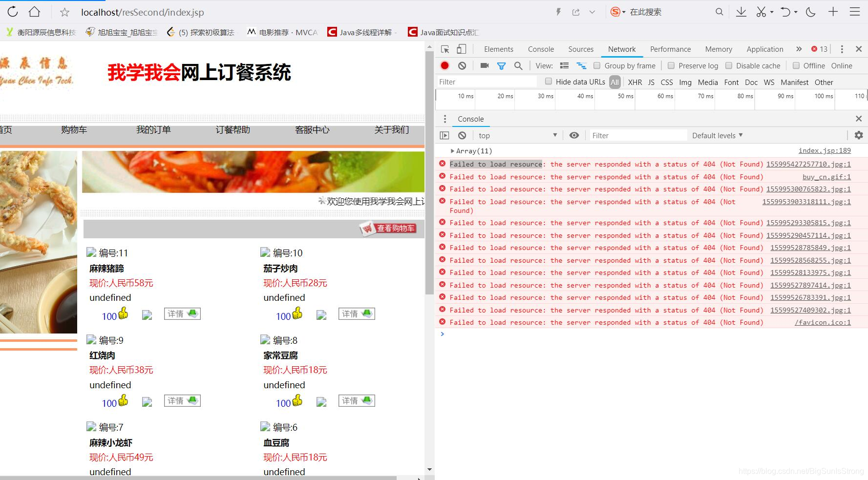Open a new tab with plus icon
Screen dimensions: 868x480
[833, 12]
